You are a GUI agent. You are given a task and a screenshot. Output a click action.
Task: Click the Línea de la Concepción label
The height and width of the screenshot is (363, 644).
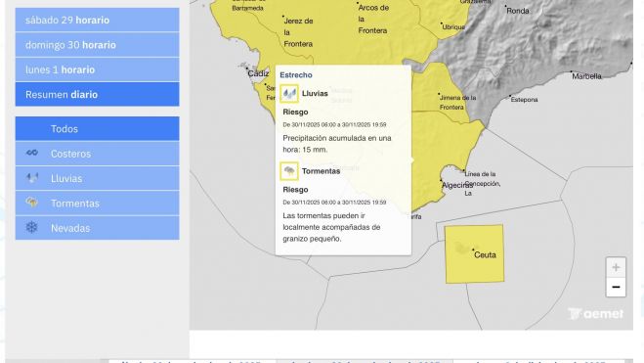[482, 183]
